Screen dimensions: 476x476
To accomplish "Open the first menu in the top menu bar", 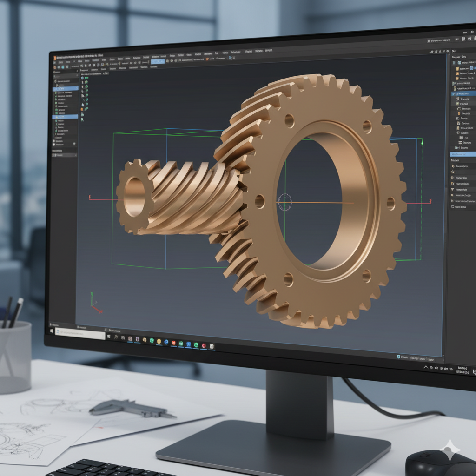I will click(x=59, y=61).
